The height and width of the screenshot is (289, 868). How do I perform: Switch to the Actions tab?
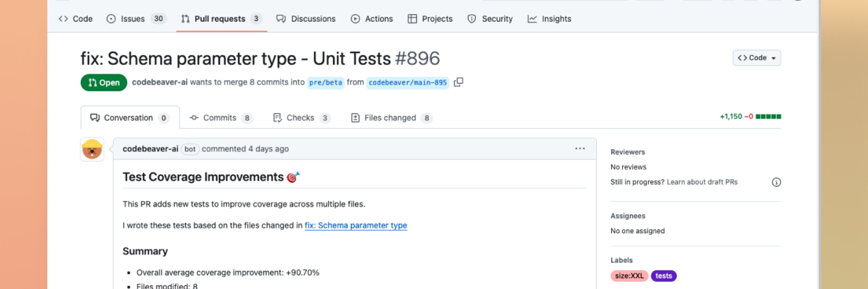click(372, 19)
